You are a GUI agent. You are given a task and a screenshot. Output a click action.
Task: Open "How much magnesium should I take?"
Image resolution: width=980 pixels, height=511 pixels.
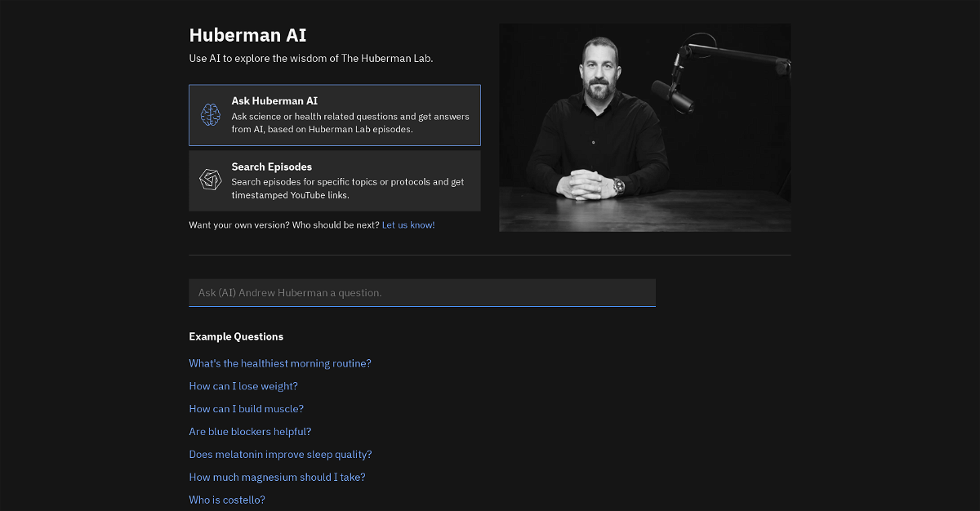pos(277,478)
